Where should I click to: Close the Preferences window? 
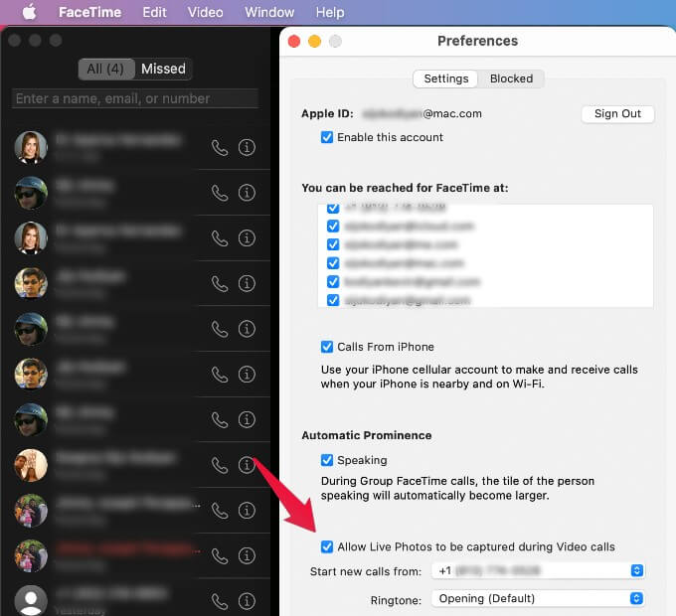coord(294,42)
